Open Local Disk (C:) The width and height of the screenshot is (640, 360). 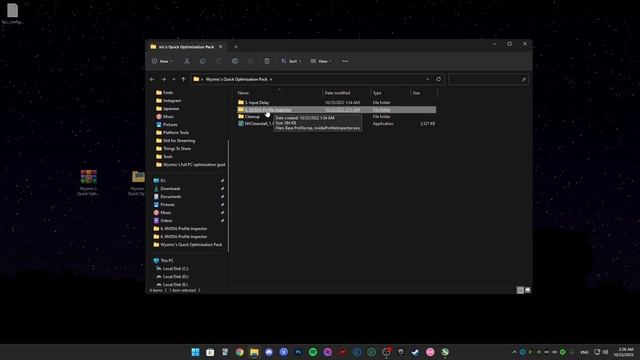tap(172, 269)
